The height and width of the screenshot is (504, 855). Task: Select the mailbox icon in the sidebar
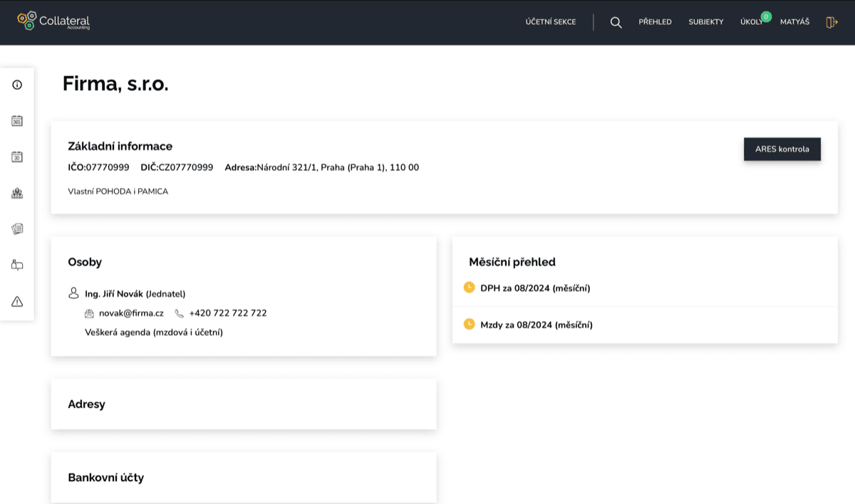16,264
